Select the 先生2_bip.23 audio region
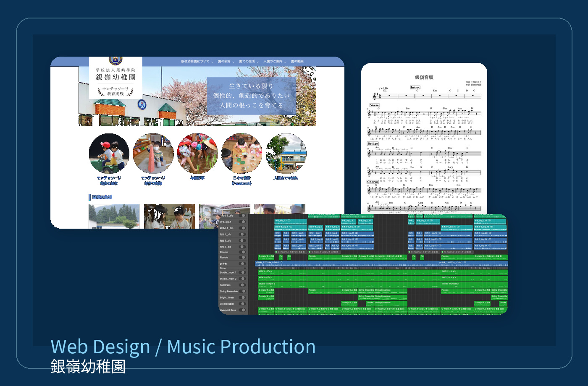Viewport: 588px width, 386px height. pos(448,240)
